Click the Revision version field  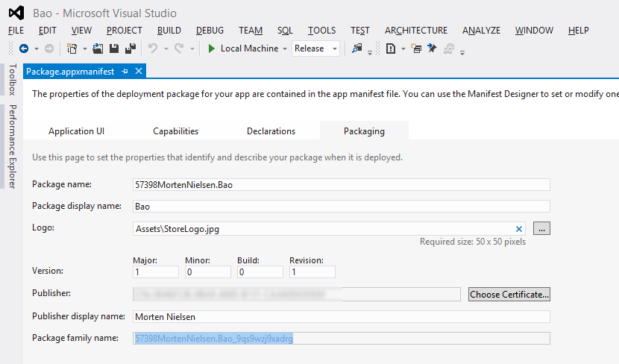312,272
